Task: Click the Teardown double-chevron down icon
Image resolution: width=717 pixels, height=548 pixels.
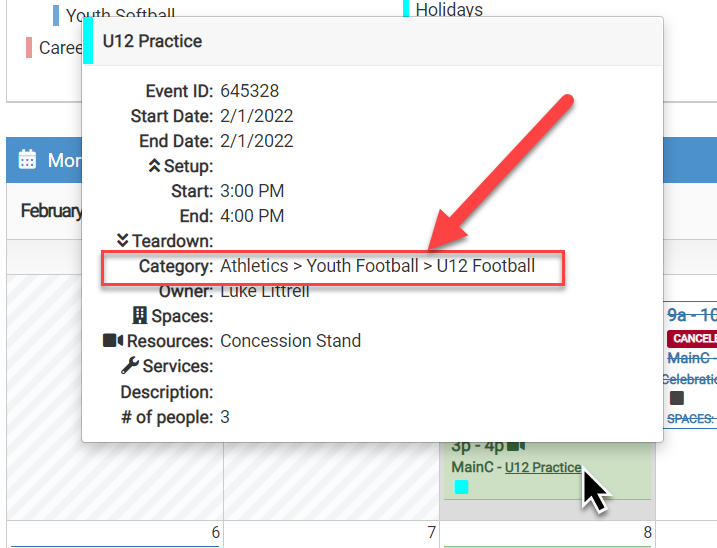Action: tap(123, 241)
